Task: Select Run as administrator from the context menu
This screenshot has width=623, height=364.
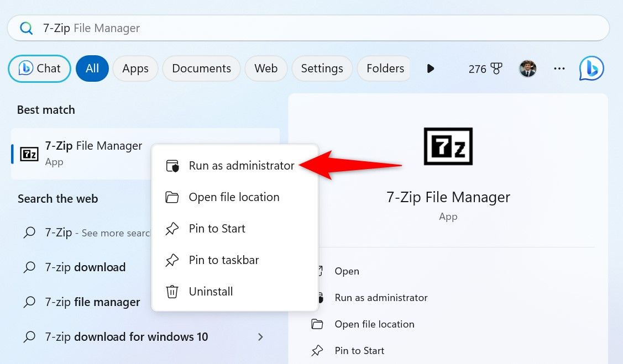Action: (x=241, y=165)
